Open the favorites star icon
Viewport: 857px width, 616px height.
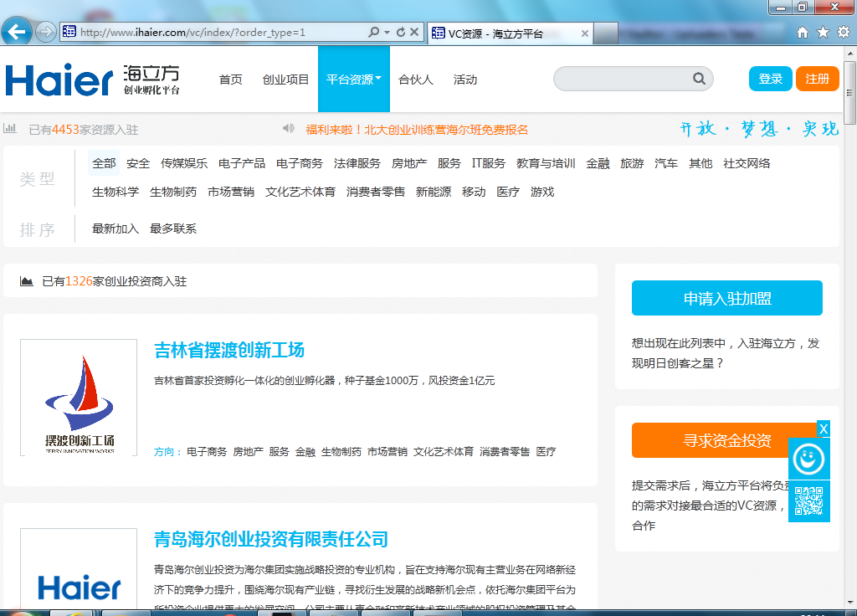(x=824, y=33)
